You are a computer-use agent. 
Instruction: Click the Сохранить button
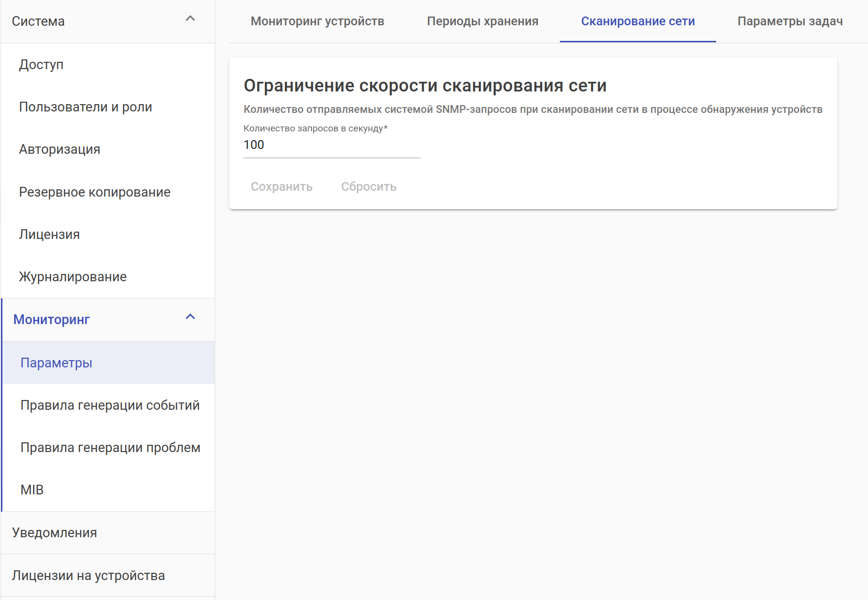281,187
